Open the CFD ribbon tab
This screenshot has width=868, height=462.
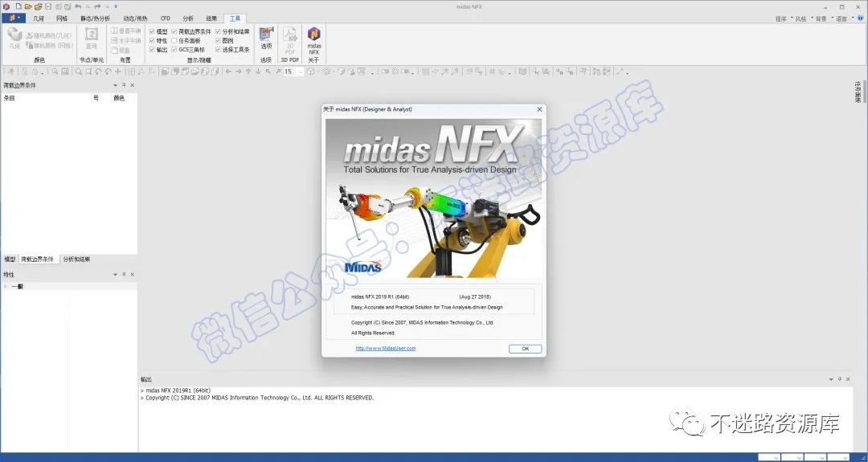pos(165,18)
